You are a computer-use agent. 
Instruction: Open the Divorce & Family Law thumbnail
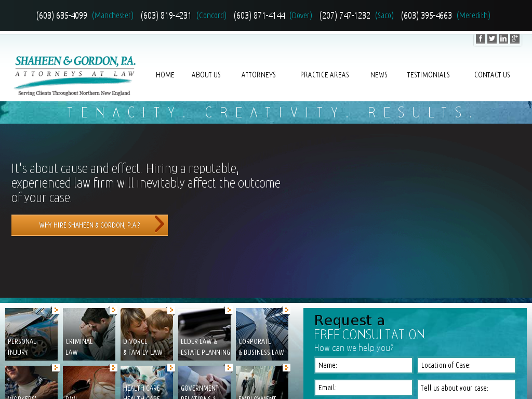[x=147, y=334]
